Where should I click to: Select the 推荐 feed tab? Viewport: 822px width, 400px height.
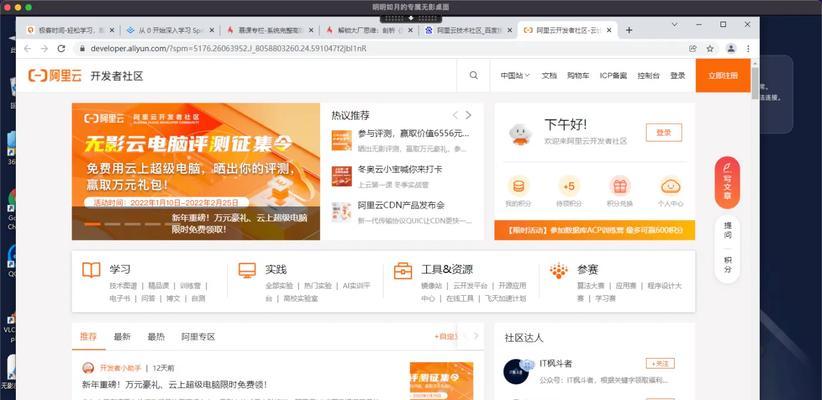point(88,337)
